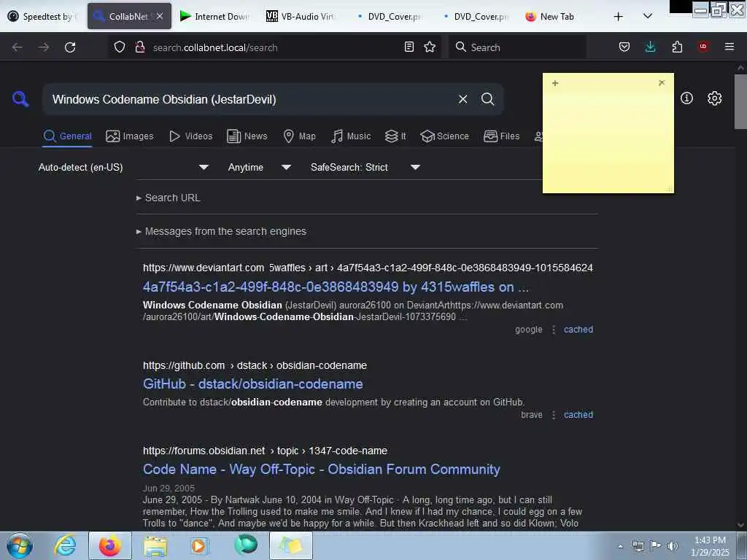This screenshot has height=560, width=747.
Task: Open the DeviantArt 4315waffles result link
Action: point(336,287)
